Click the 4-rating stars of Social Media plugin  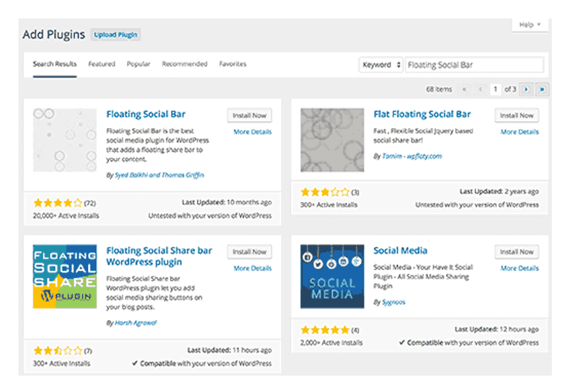point(325,330)
